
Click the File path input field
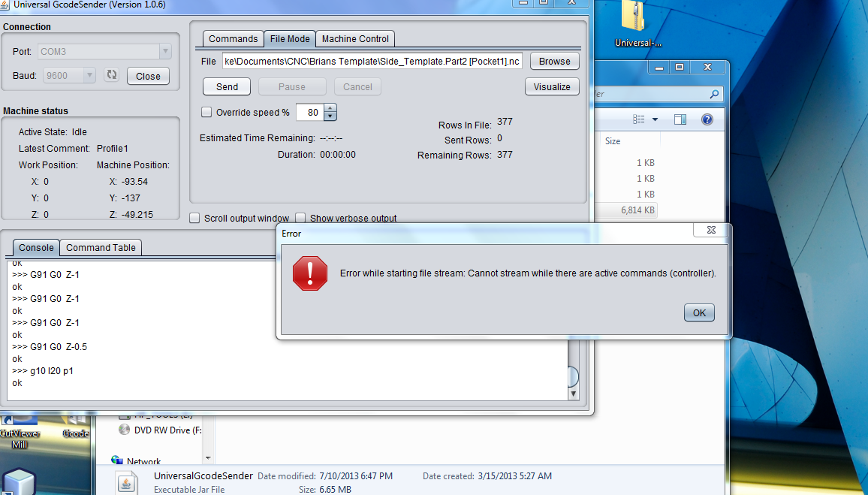click(372, 62)
